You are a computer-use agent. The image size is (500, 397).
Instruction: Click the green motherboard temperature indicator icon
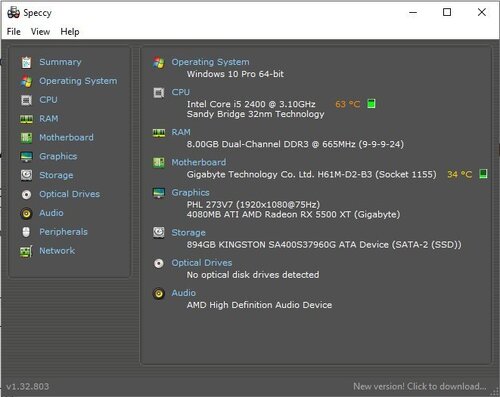pyautogui.click(x=483, y=174)
